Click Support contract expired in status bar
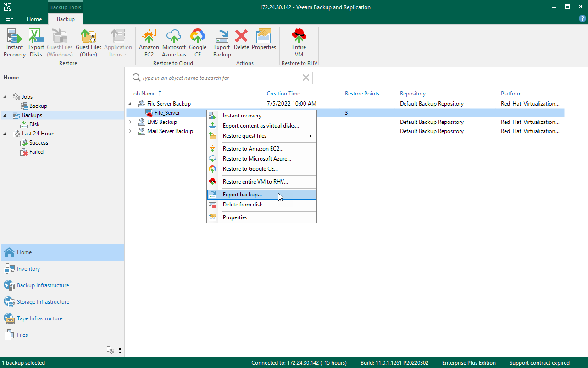 [x=539, y=363]
